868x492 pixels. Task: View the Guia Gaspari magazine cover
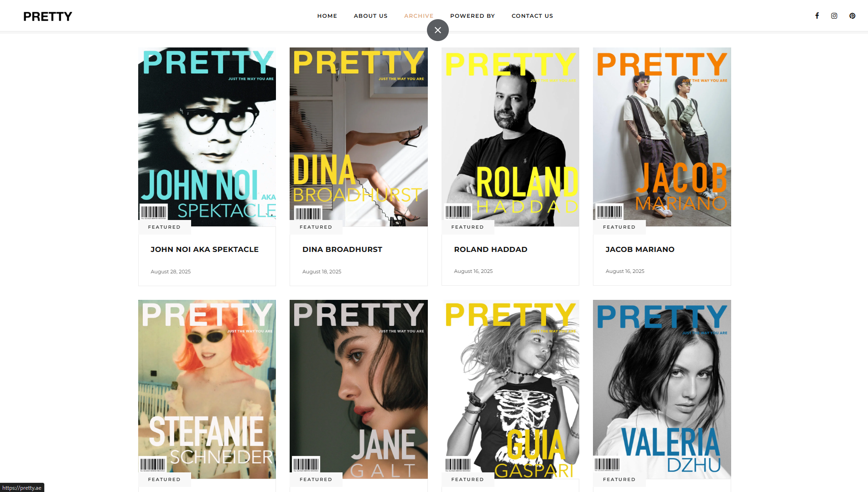point(510,389)
